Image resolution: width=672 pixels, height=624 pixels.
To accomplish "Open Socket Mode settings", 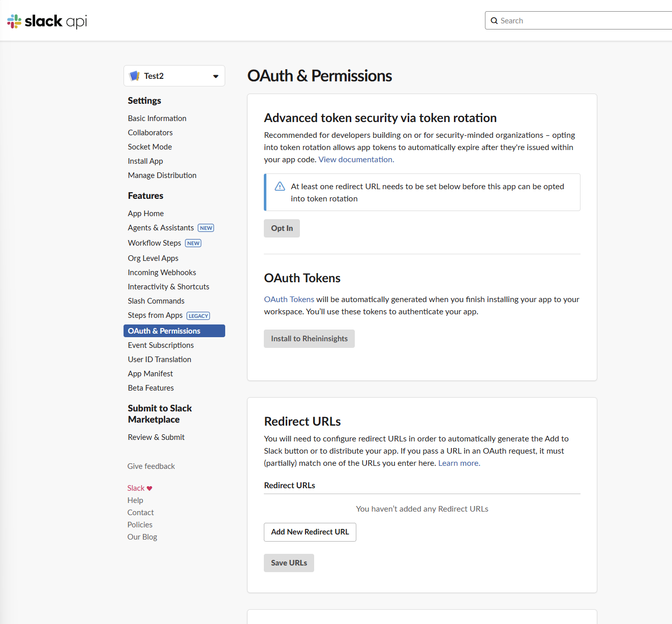I will [150, 147].
